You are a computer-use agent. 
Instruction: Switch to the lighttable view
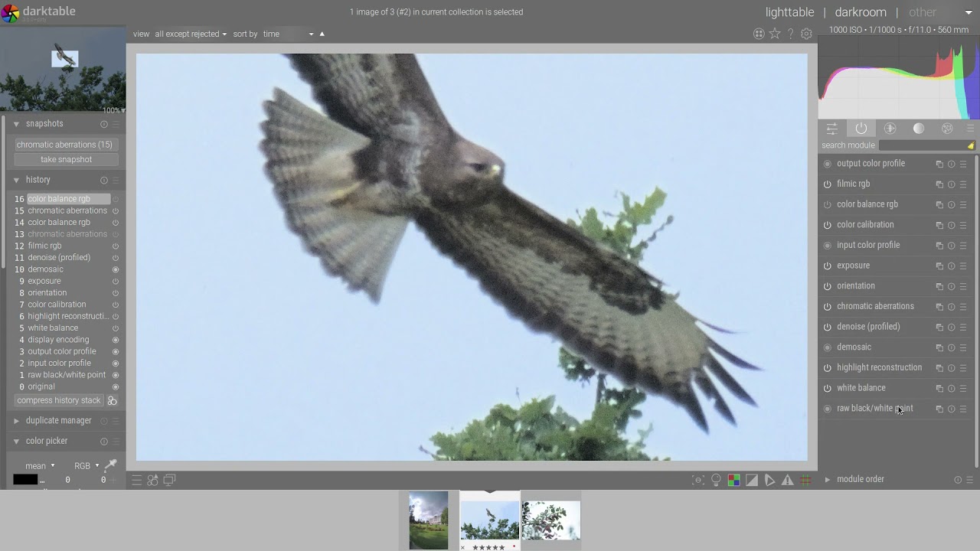point(789,12)
